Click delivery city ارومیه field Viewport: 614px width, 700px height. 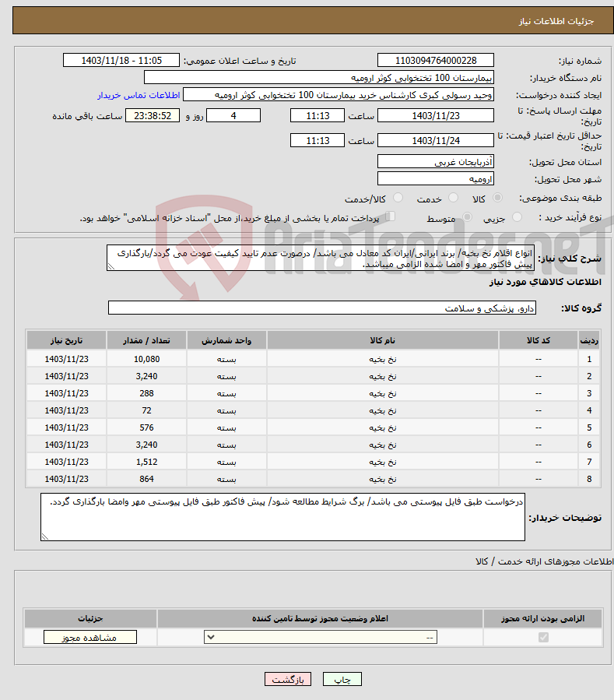pyautogui.click(x=436, y=179)
